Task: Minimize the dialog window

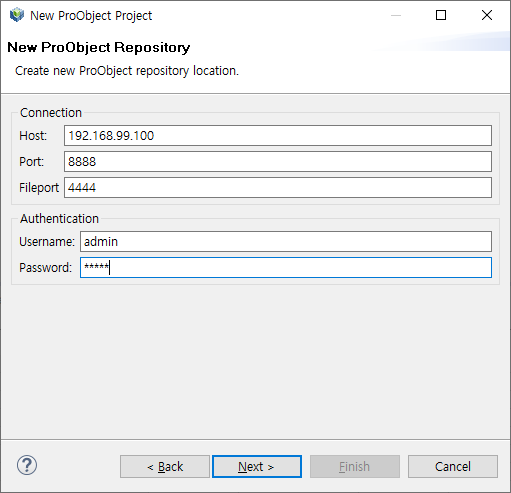Action: 396,15
